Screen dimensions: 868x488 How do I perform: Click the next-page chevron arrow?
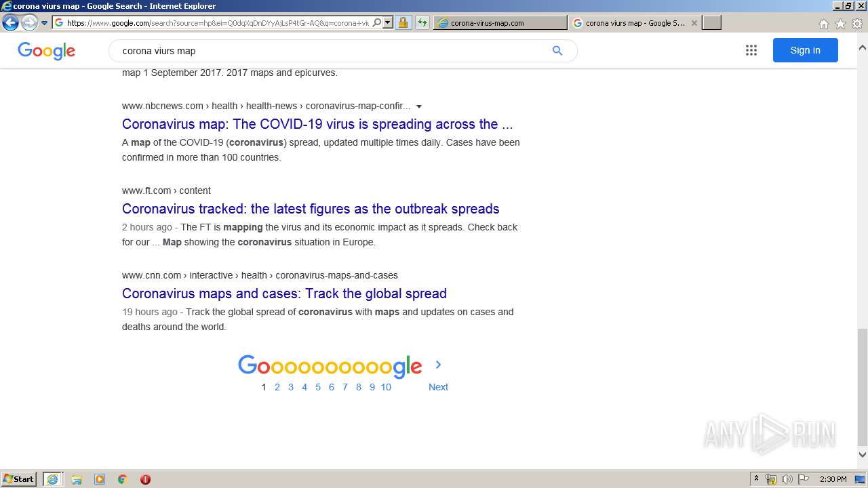click(x=438, y=365)
